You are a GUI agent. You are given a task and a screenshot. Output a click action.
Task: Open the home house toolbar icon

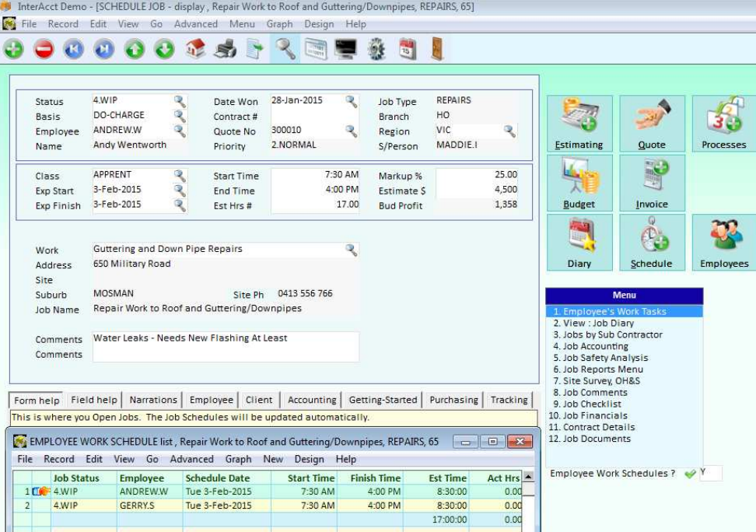coord(195,49)
